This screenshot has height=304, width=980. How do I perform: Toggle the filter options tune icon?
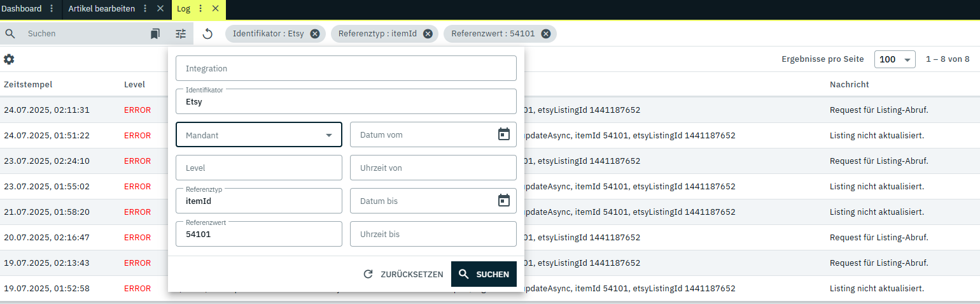pos(181,34)
